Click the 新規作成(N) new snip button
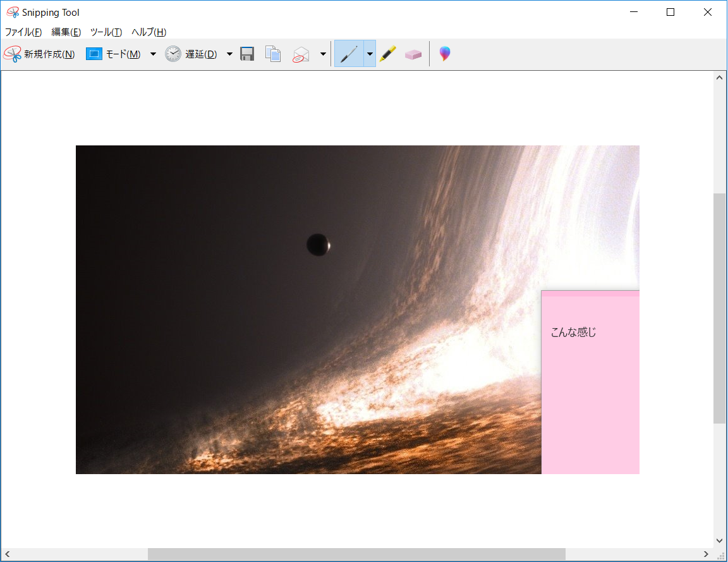Image resolution: width=728 pixels, height=562 pixels. click(39, 54)
